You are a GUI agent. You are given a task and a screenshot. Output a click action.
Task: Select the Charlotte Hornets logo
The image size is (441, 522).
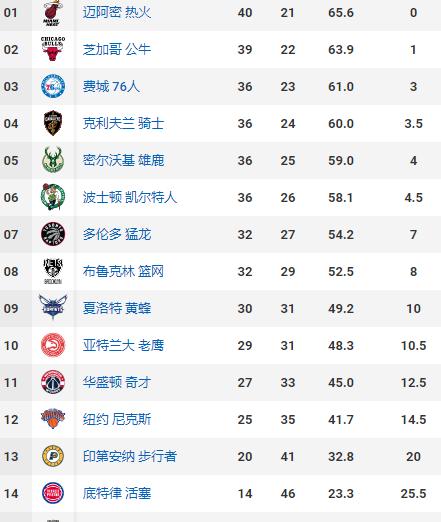click(x=53, y=307)
